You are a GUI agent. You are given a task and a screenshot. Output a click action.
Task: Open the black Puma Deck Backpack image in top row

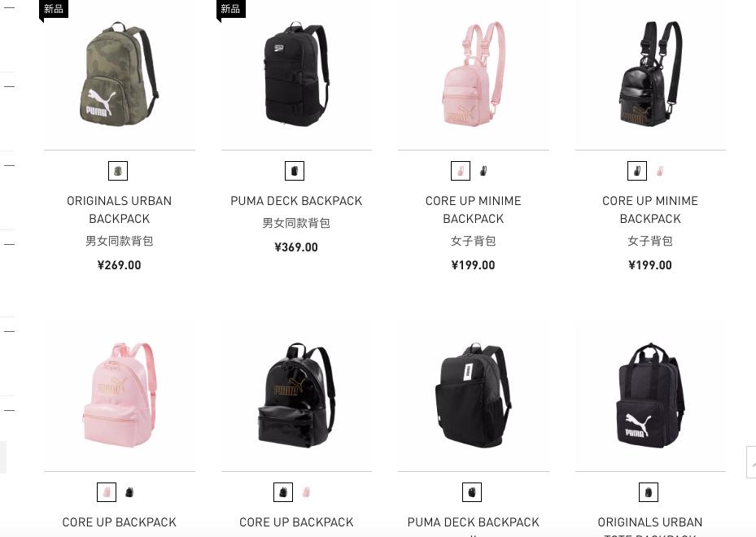tap(296, 74)
